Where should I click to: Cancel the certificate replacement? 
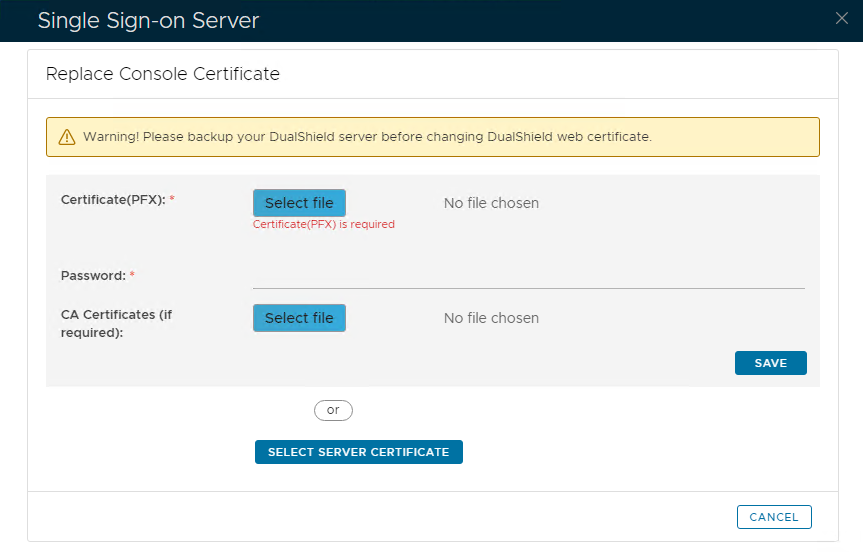773,517
